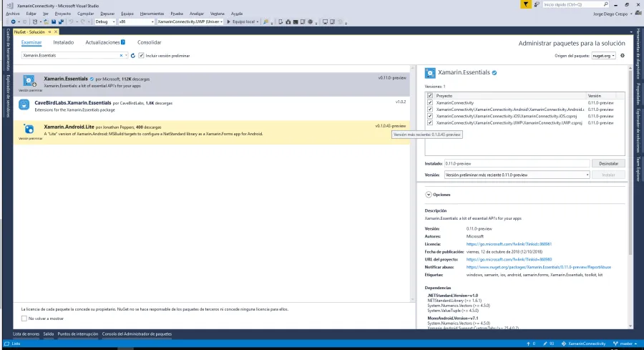Open the Lista de errores bottom tab
The width and height of the screenshot is (644, 350).
26,334
